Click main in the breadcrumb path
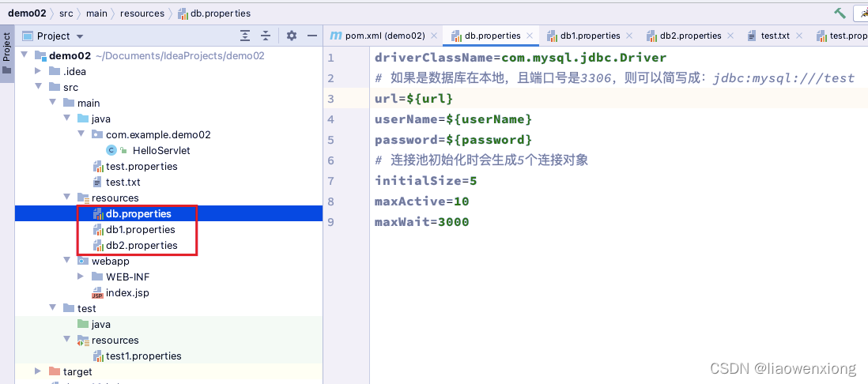Screen dimensions: 868x384 [96, 13]
